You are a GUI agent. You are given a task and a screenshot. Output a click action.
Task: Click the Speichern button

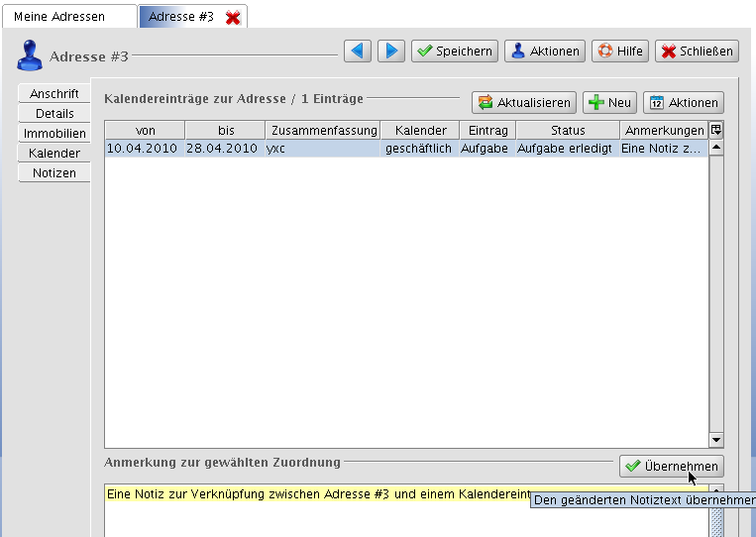pos(454,51)
